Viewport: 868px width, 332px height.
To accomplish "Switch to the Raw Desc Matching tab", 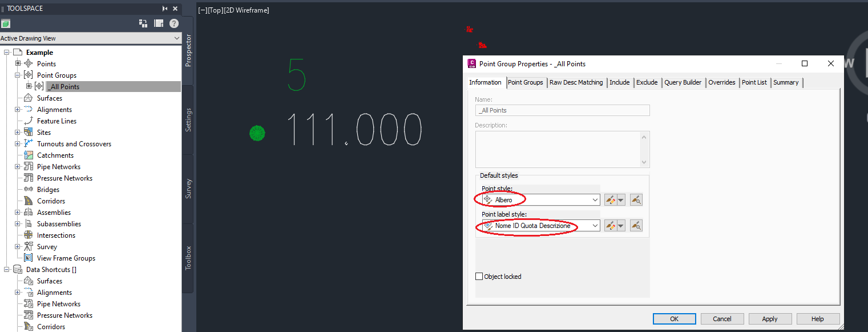I will [x=576, y=82].
